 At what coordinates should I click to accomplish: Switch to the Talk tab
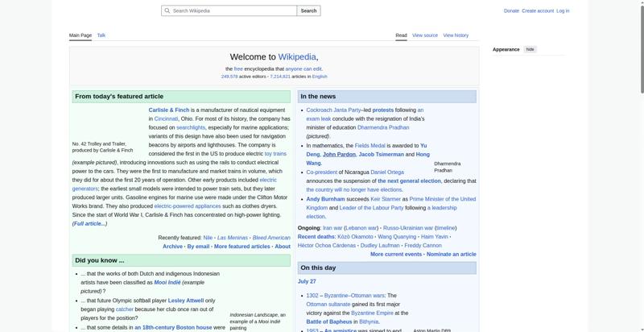pos(101,35)
